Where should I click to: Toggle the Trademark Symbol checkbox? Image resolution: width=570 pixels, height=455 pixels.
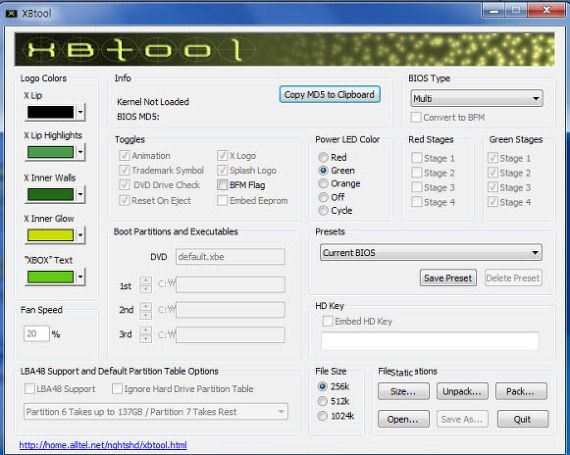(x=124, y=170)
